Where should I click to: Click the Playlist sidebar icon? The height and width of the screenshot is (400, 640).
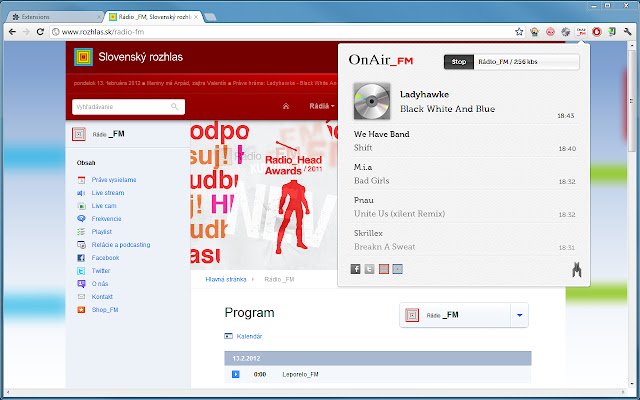(81, 232)
